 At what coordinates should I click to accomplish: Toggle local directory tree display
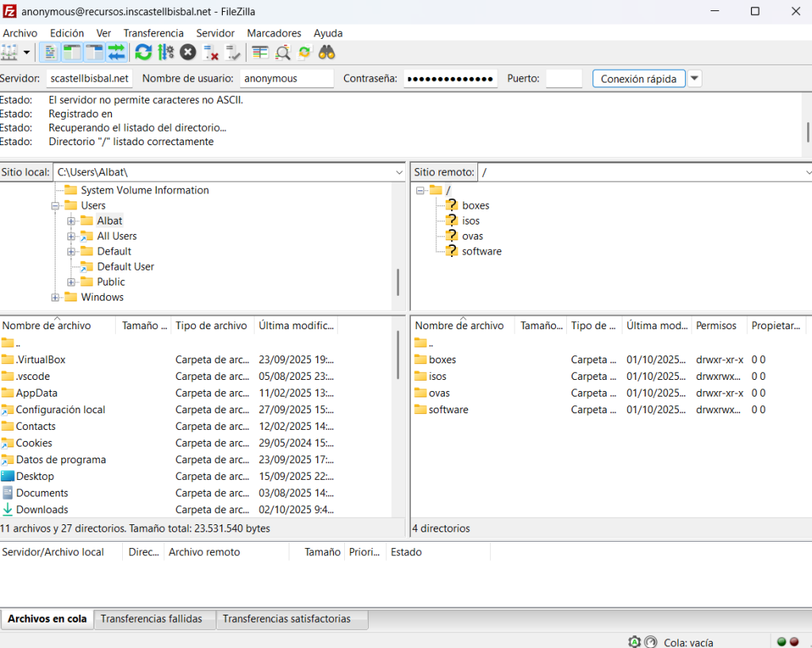coord(72,52)
